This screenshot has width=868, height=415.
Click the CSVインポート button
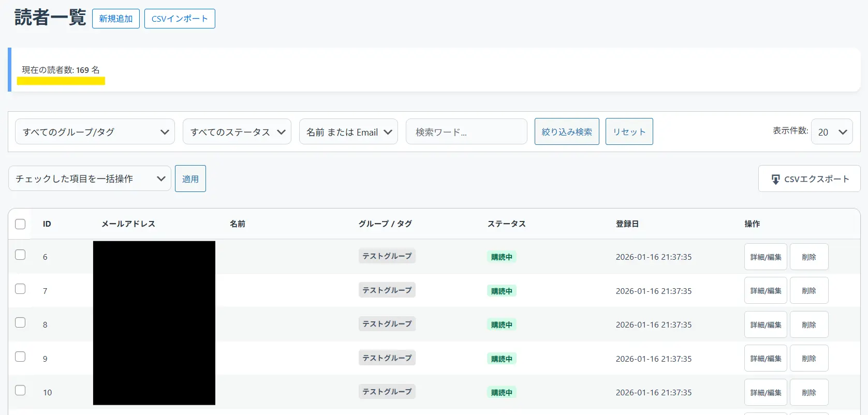click(180, 19)
